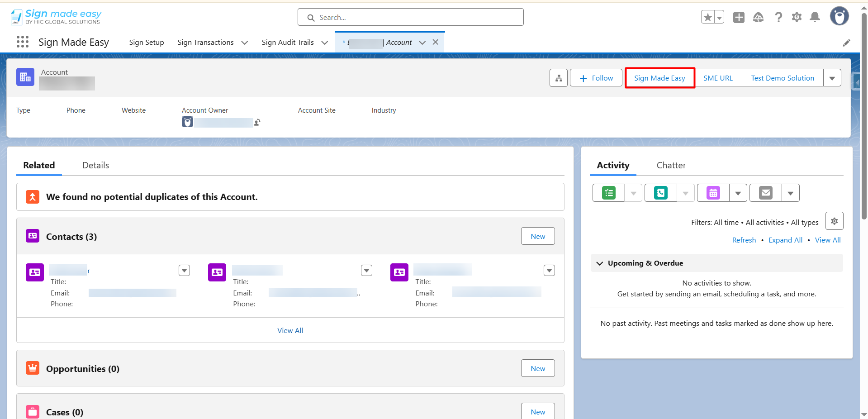Click the New Event calendar icon
The height and width of the screenshot is (419, 868).
(x=713, y=193)
